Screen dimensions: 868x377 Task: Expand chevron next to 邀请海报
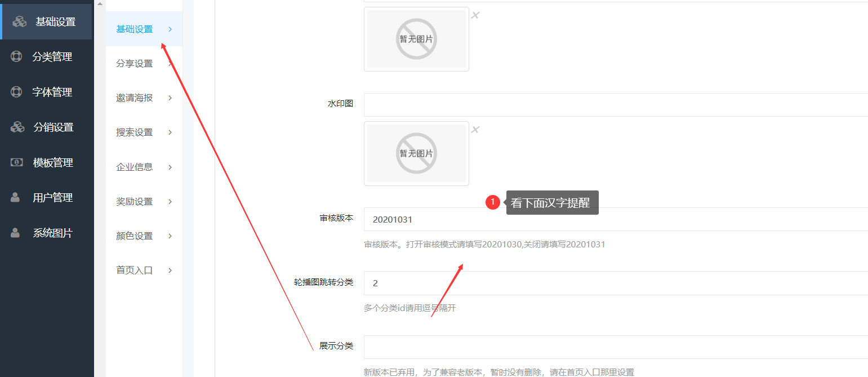170,98
